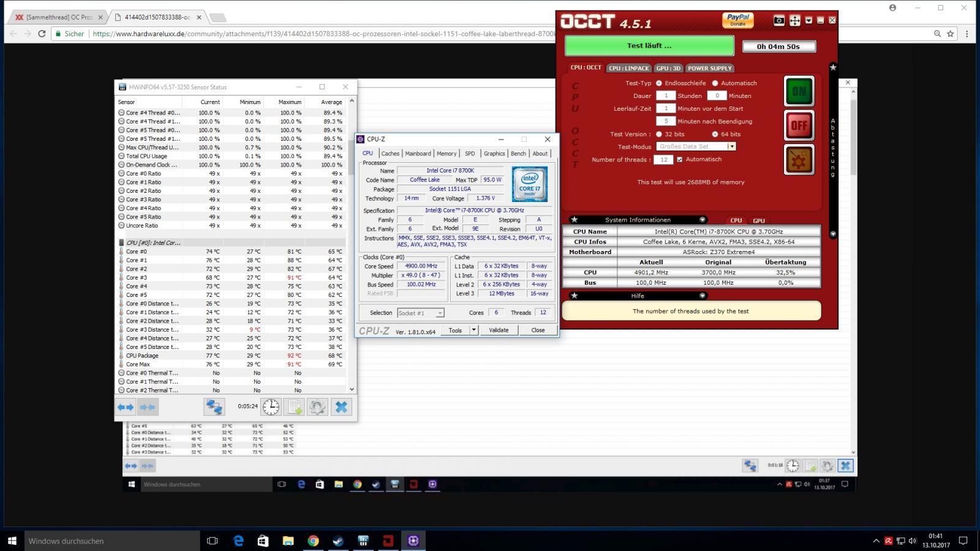Open the HWiNFO remote network monitoring icon
Viewport: 980px width, 551px height.
(x=214, y=407)
